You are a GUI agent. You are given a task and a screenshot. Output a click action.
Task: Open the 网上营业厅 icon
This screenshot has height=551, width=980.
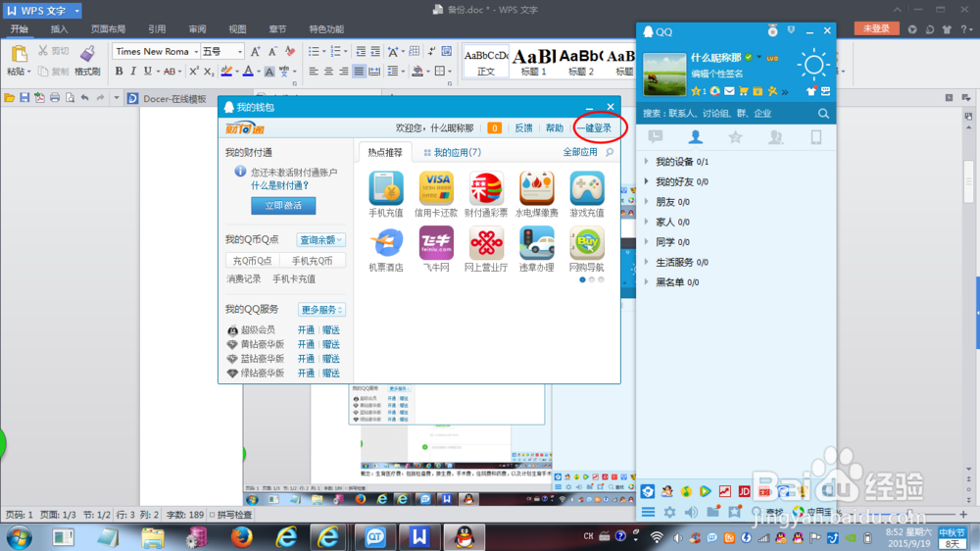[x=486, y=243]
